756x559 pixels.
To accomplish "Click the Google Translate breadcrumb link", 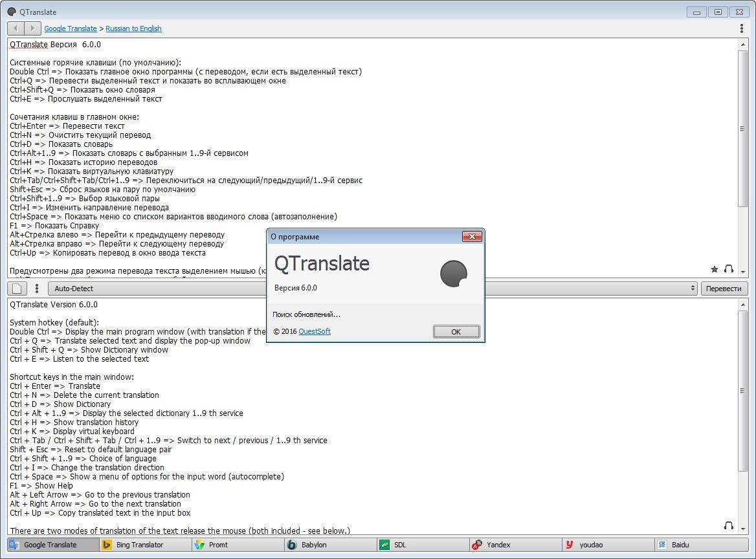I will coord(71,28).
